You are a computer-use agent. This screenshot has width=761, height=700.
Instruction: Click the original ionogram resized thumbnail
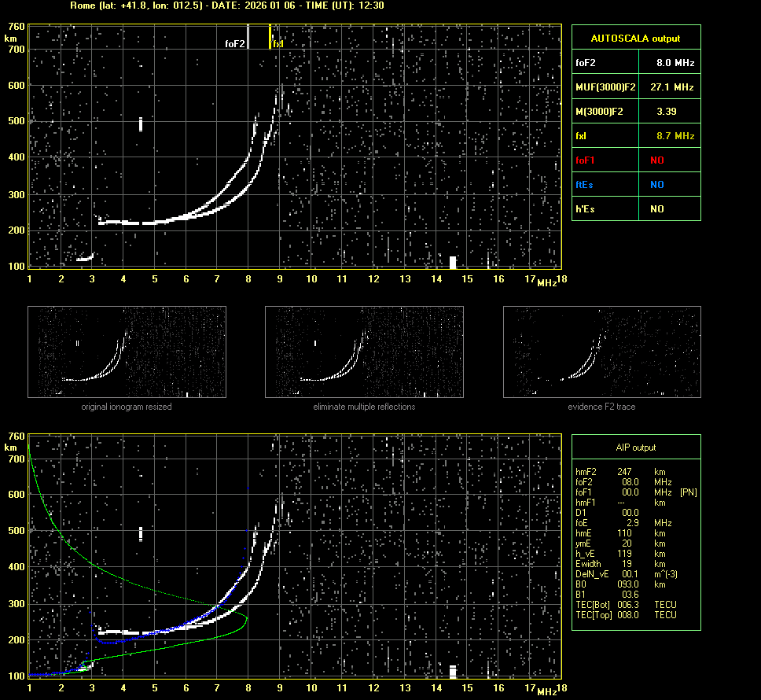click(x=127, y=352)
